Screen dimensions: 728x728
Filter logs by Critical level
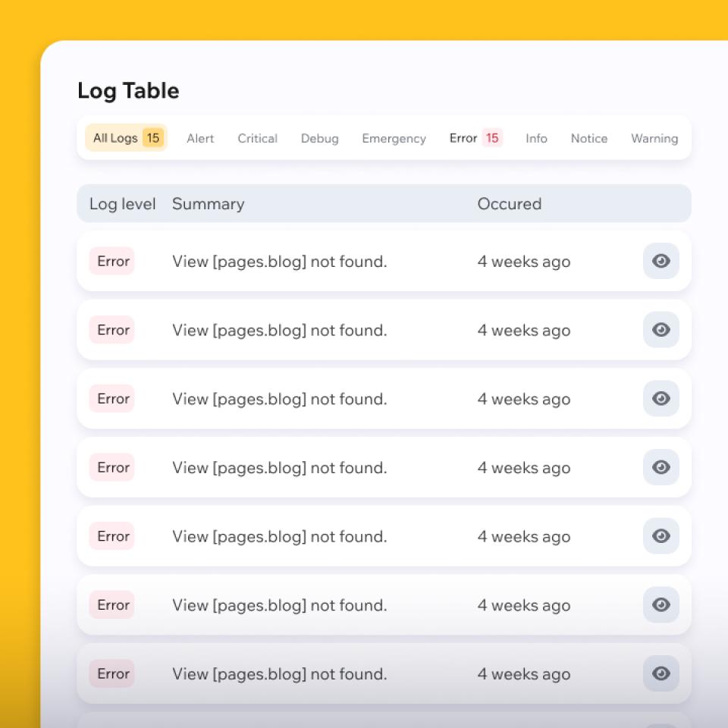pos(257,139)
